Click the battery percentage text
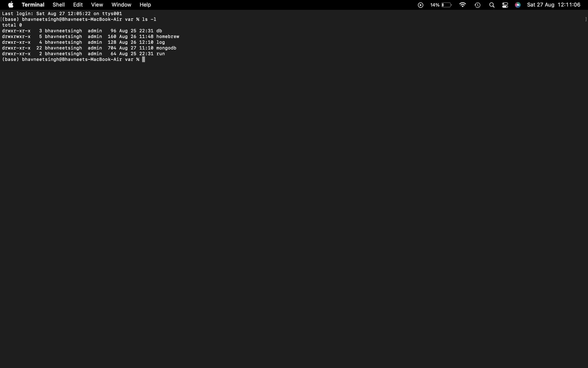Image resolution: width=588 pixels, height=368 pixels. coord(435,5)
